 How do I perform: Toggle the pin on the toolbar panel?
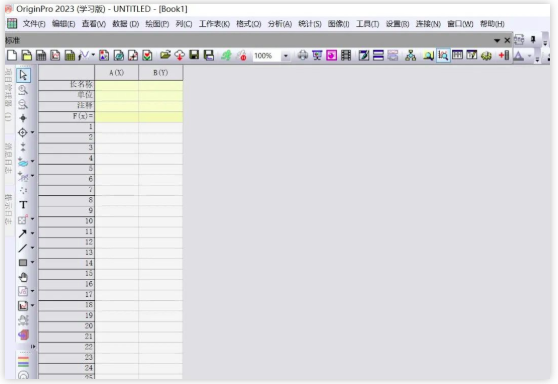533,40
